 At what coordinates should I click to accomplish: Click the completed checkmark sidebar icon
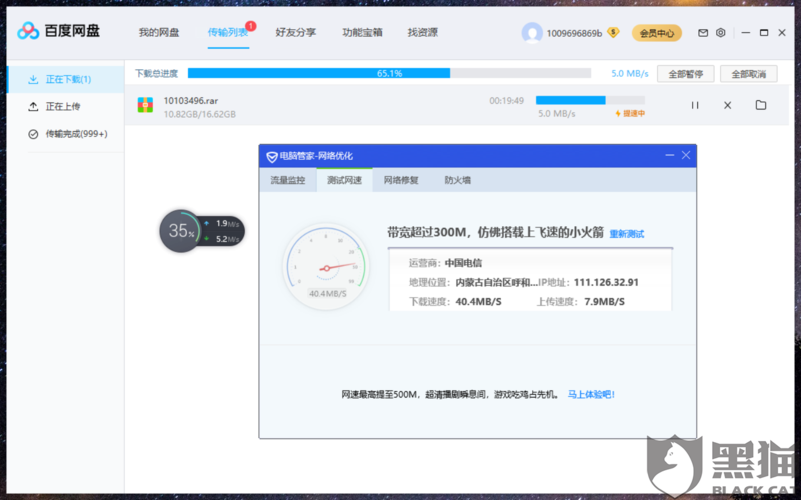[x=33, y=134]
